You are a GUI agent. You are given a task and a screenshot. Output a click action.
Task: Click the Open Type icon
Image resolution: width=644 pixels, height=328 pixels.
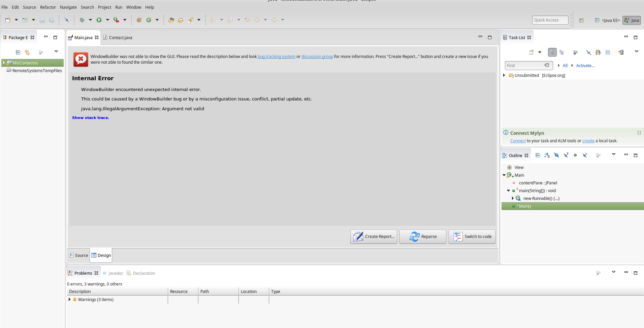(x=171, y=20)
